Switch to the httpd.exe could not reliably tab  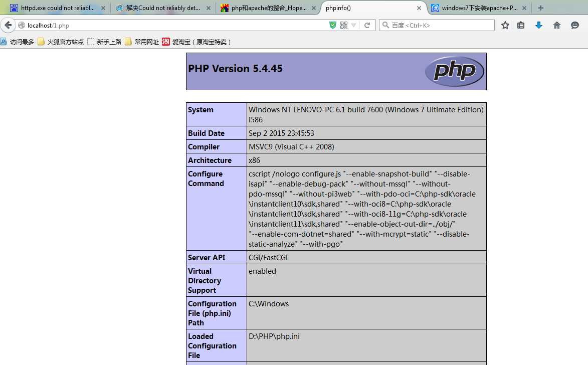coord(57,8)
